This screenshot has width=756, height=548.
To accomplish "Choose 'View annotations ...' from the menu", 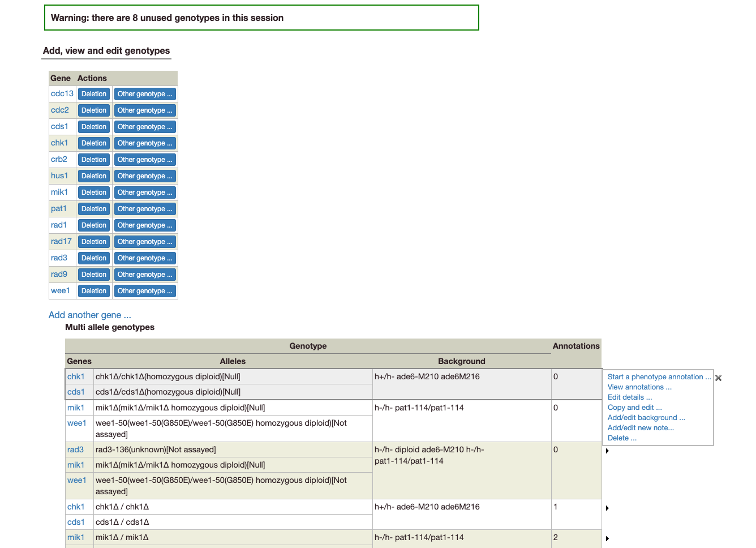I will click(x=640, y=387).
